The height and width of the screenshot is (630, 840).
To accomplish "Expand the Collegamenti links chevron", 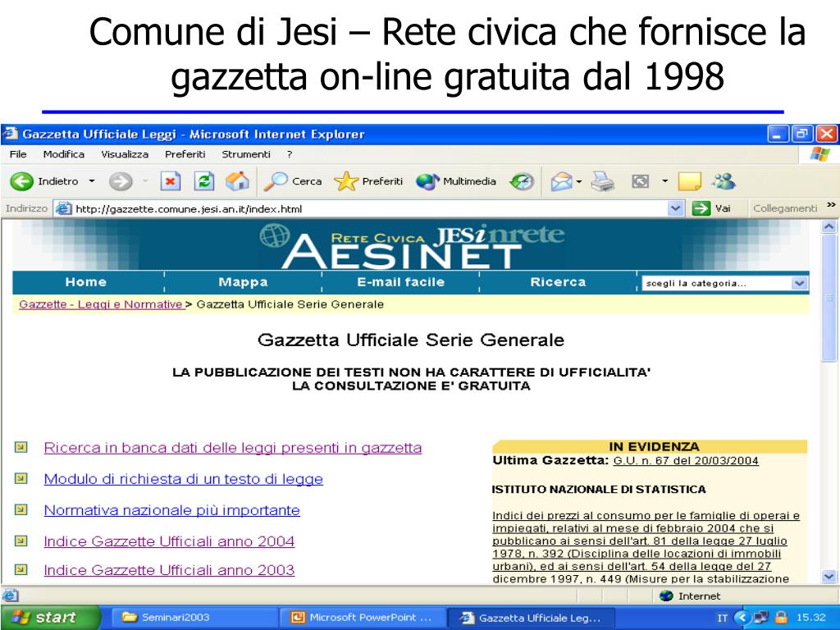I will coord(832,204).
